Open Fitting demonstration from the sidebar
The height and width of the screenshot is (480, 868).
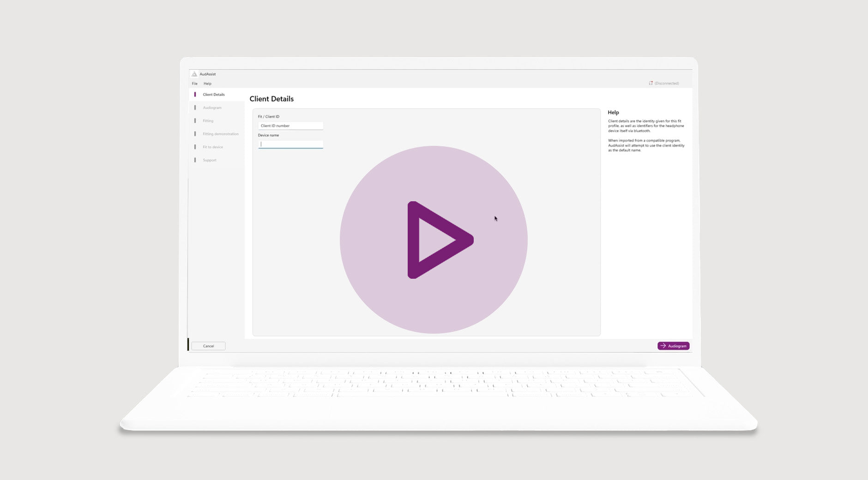pyautogui.click(x=221, y=134)
